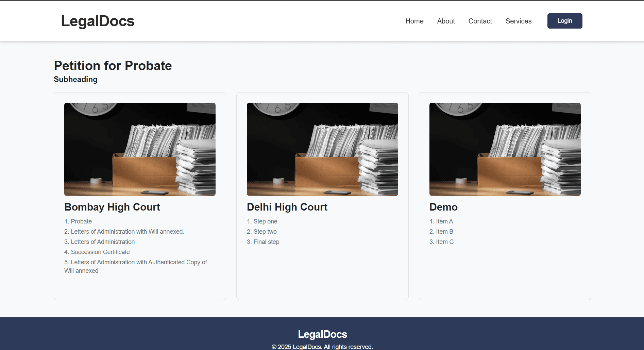Select the Bombay High Court heading
This screenshot has height=350, width=644.
112,207
